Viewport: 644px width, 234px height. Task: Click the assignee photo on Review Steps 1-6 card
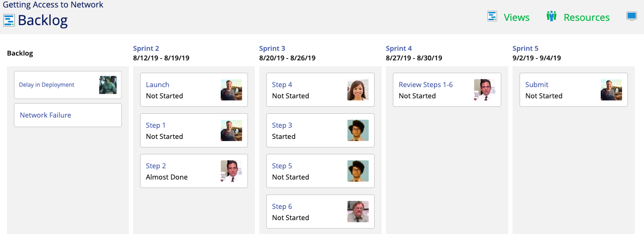[x=484, y=90]
